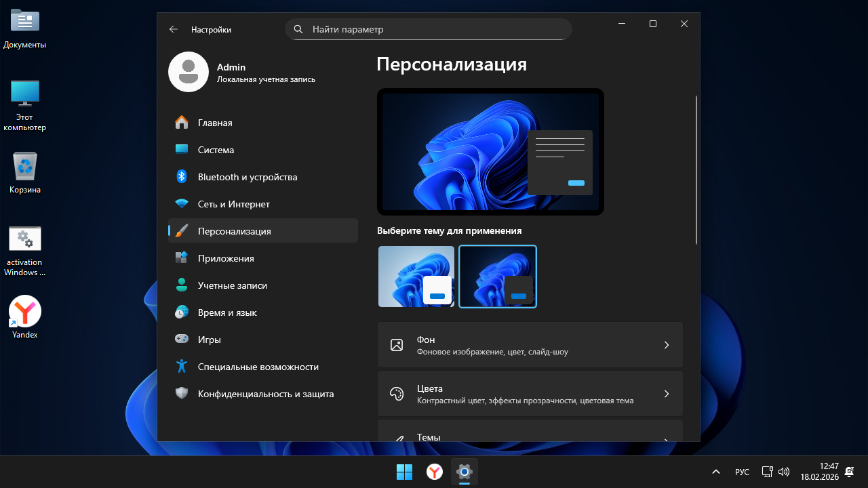The width and height of the screenshot is (868, 488).
Task: Open the Темы settings row
Action: pos(529,434)
